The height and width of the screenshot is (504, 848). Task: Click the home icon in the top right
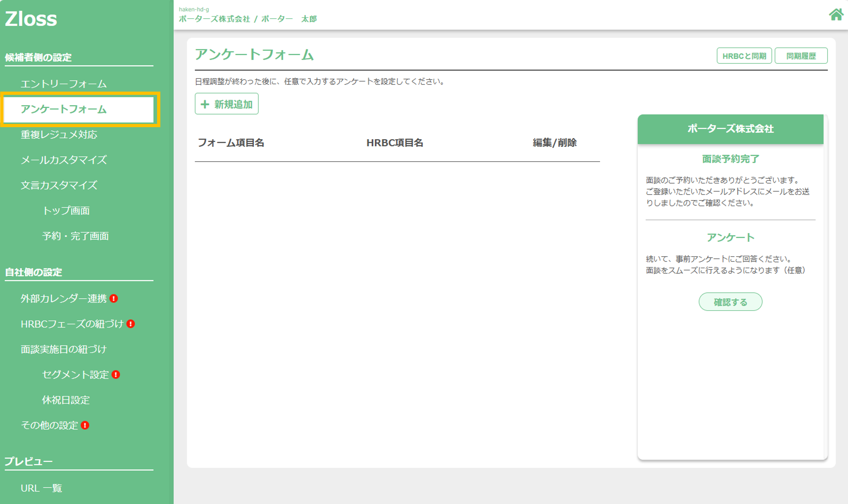click(835, 15)
